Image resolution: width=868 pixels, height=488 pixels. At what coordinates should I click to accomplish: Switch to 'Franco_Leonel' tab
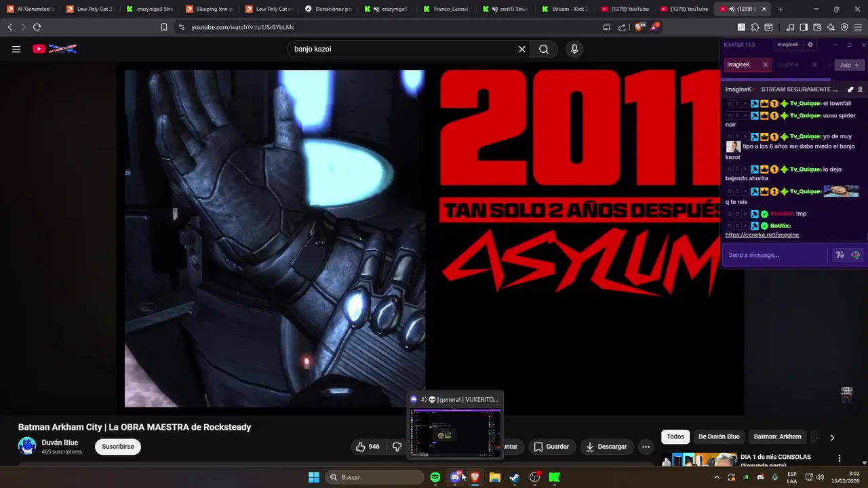pyautogui.click(x=448, y=9)
